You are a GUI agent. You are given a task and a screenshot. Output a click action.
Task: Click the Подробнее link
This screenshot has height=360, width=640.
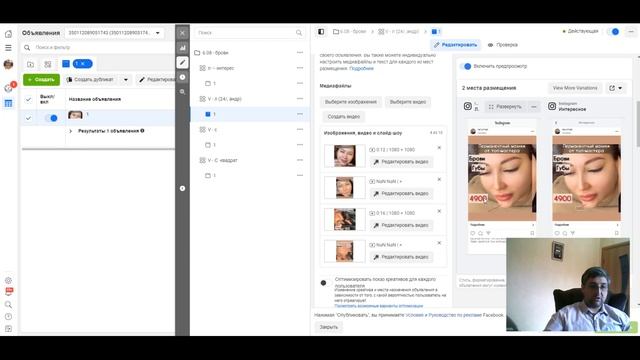coord(361,69)
